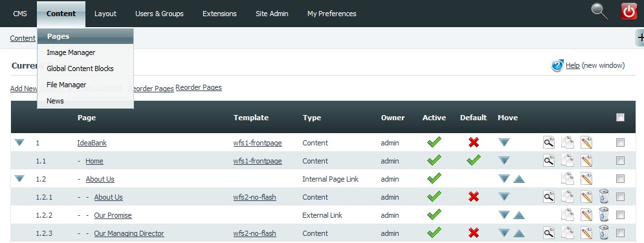Collapse the IdeaBank page tree
Screen dimensions: 644x243
(19, 143)
